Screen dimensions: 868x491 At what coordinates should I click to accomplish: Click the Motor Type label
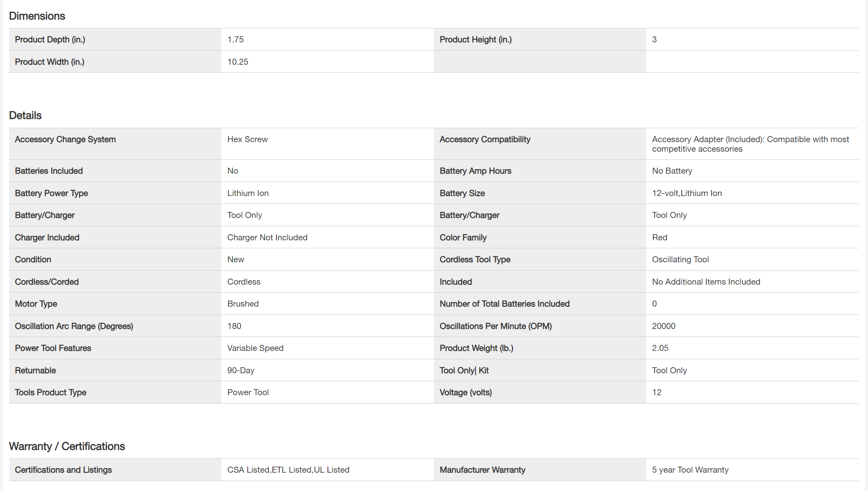pos(36,304)
